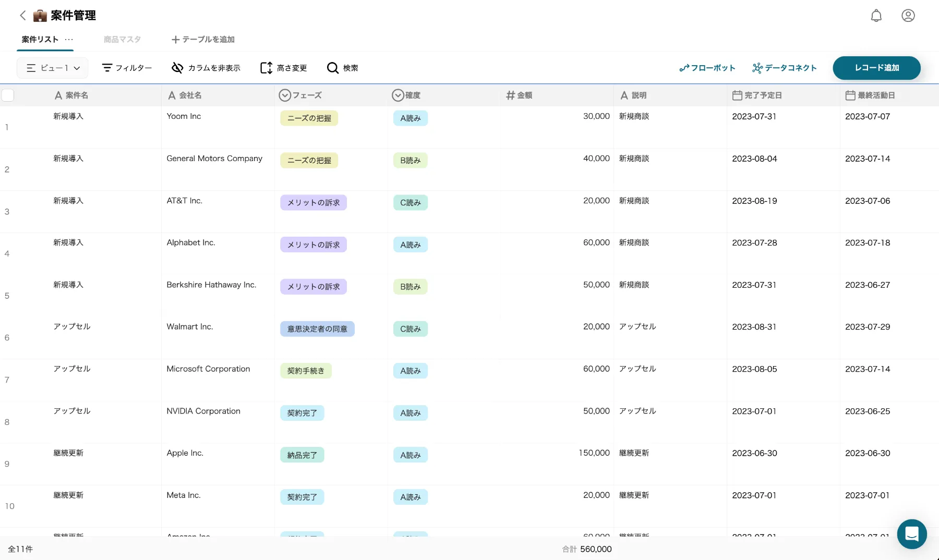Screen dimensions: 939x560
Task: Click テーブルを追加 to add table
Action: pyautogui.click(x=203, y=40)
